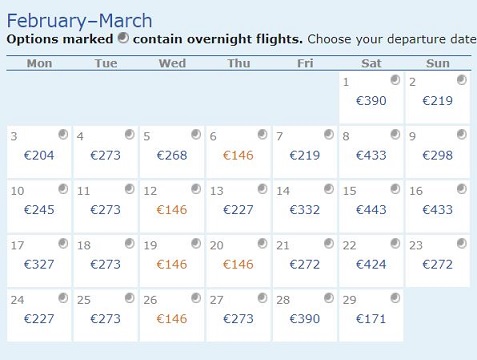This screenshot has width=477, height=360.
Task: Click overnight icon on date 24
Action: point(63,298)
